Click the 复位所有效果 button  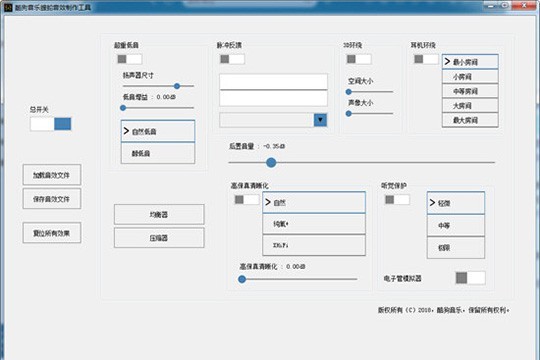click(52, 233)
